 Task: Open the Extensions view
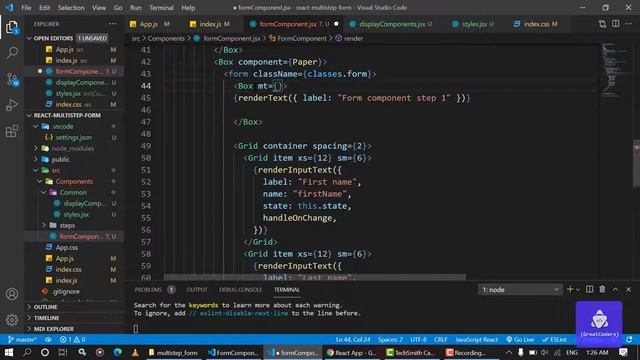point(12,131)
